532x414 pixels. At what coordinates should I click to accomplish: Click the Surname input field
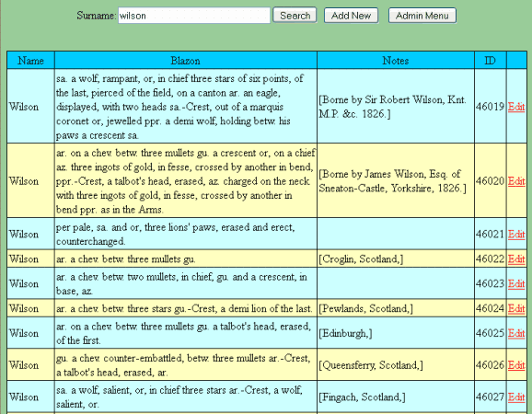(x=194, y=16)
